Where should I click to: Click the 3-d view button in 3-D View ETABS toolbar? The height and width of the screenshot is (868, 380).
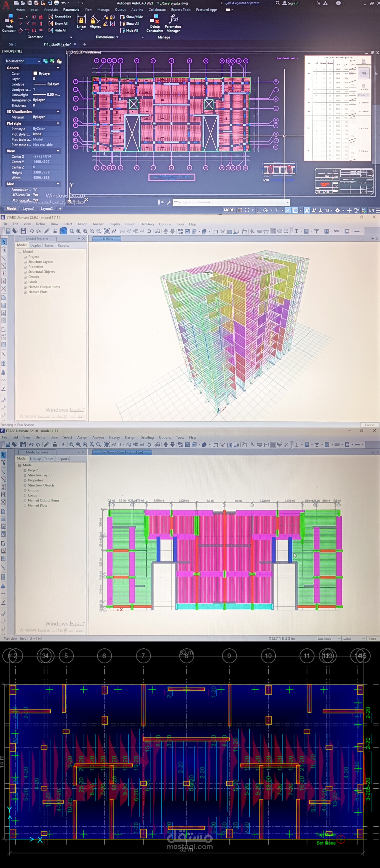tap(122, 231)
